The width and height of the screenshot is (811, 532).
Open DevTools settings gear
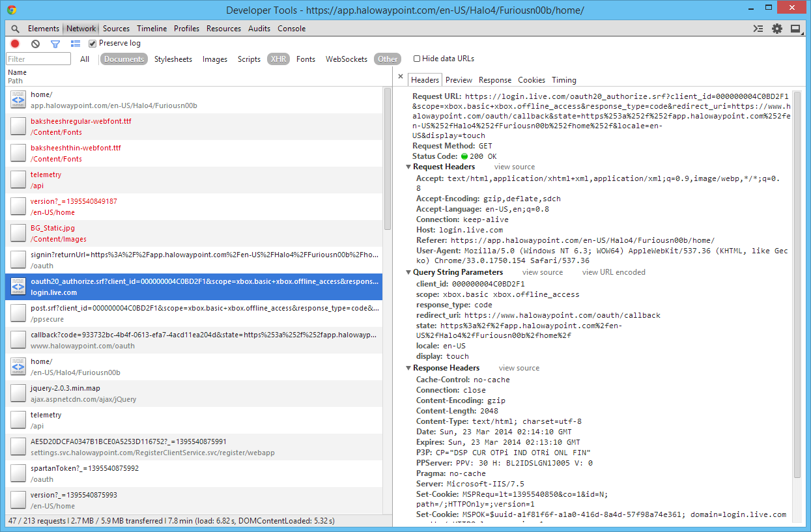(x=777, y=29)
